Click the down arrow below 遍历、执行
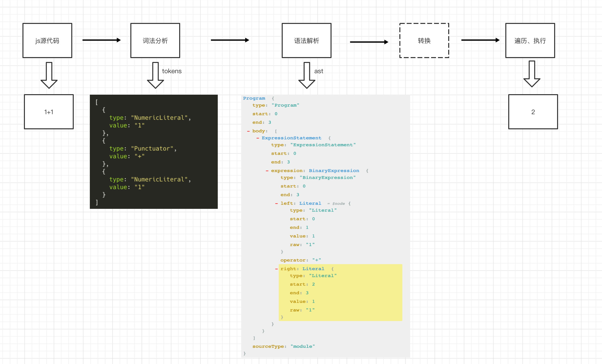Image resolution: width=602 pixels, height=364 pixels. coord(532,74)
